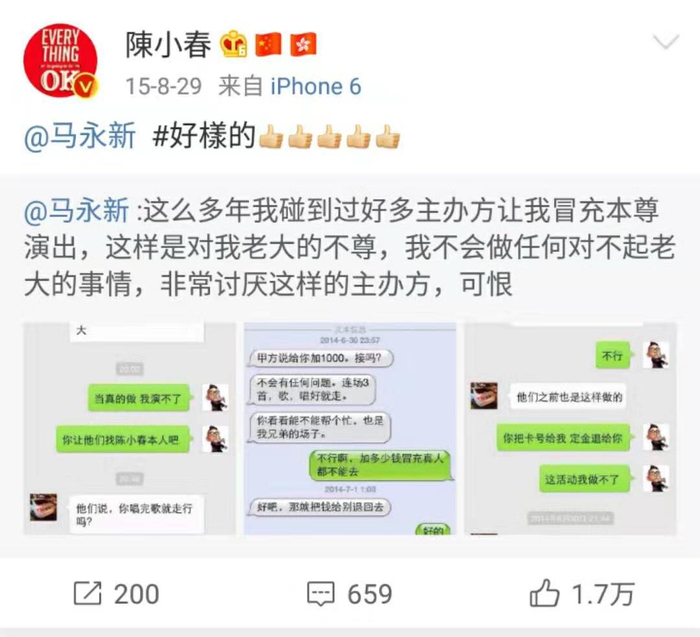Image resolution: width=700 pixels, height=637 pixels.
Task: Open the reposted post text body
Action: pyautogui.click(x=350, y=247)
